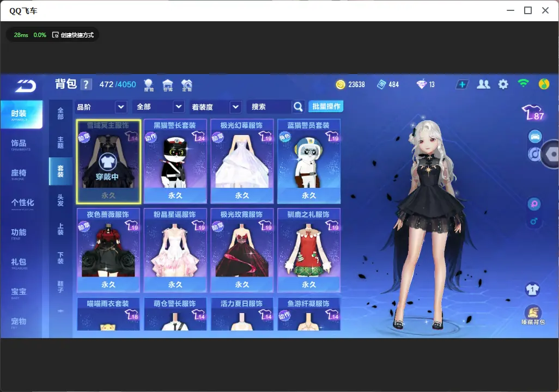Select the 萌仓警长服饰 outfit card

(175, 314)
